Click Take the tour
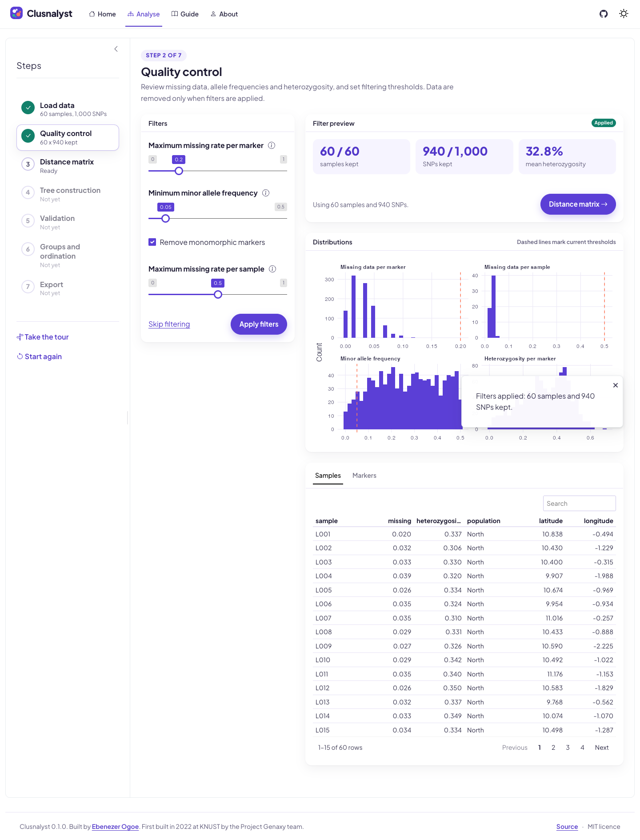This screenshot has height=840, width=640. tap(43, 337)
